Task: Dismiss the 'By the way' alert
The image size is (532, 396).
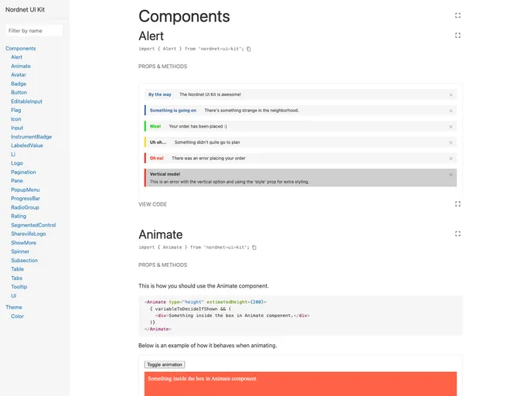Action: 451,95
